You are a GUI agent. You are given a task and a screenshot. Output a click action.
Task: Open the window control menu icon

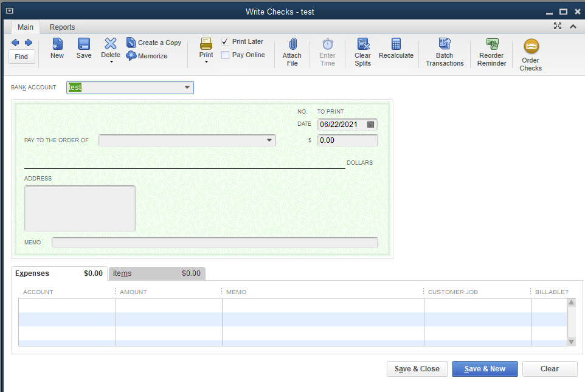point(10,11)
